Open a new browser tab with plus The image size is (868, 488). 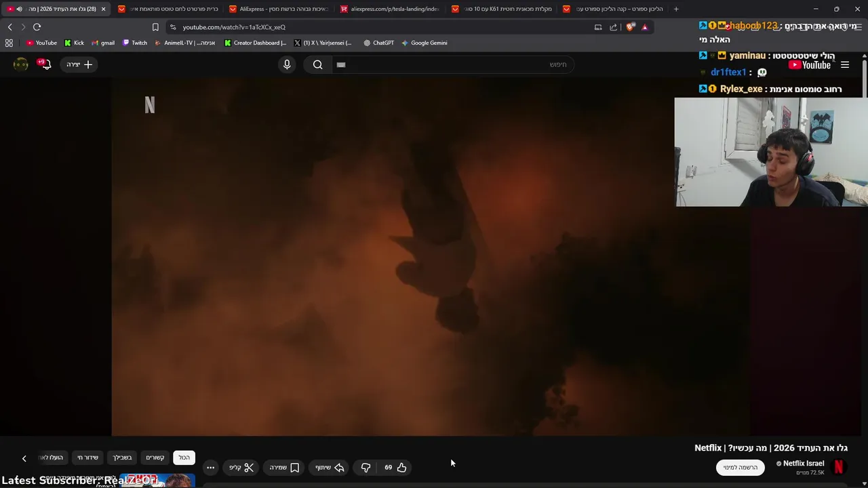point(675,9)
